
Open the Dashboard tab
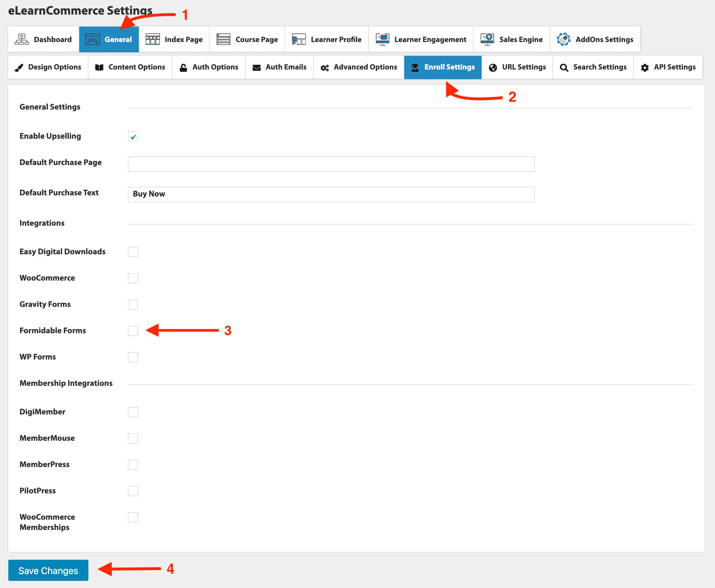click(43, 39)
